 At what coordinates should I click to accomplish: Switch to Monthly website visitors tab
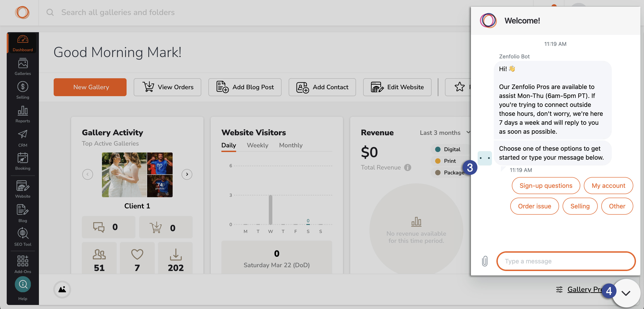point(290,145)
